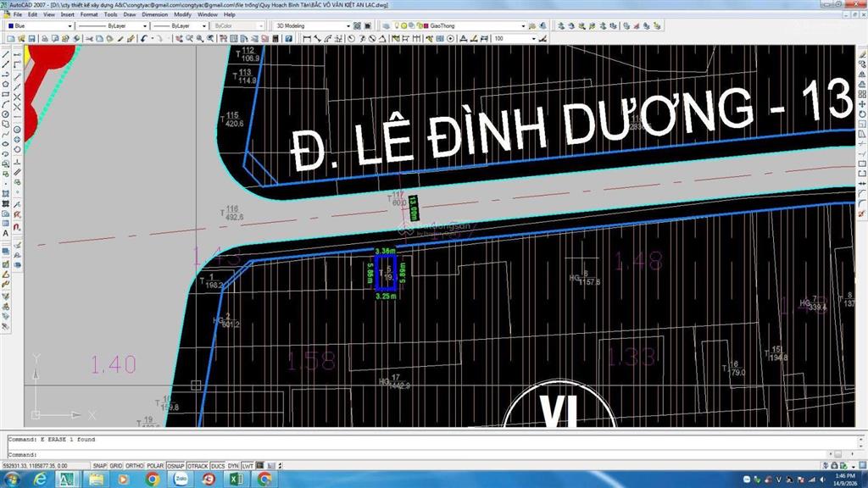The height and width of the screenshot is (488, 868).
Task: Open the Edit menu
Action: click(33, 14)
